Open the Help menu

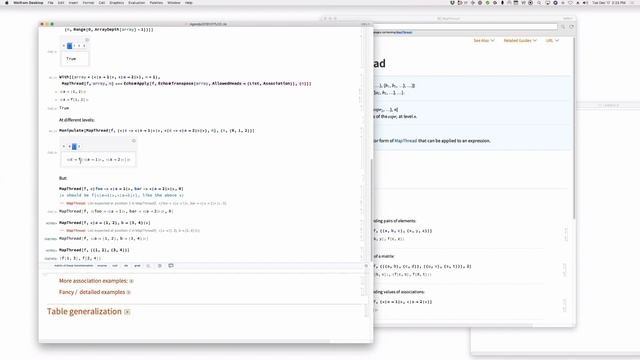189,3
